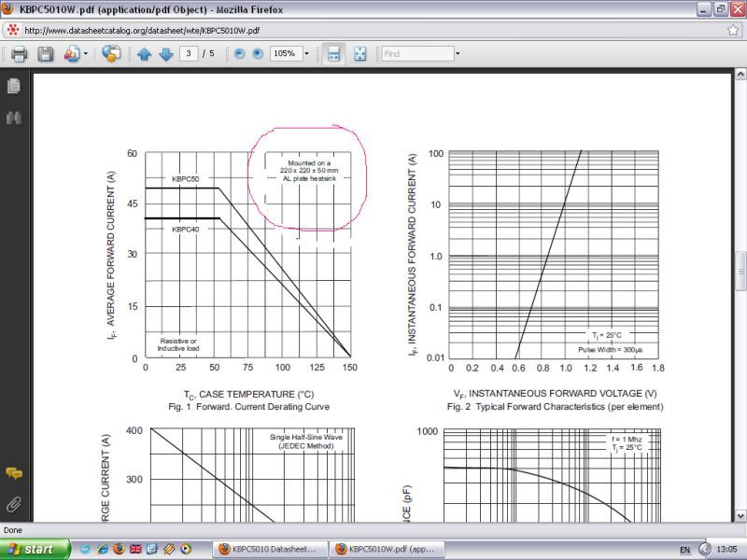747x560 pixels.
Task: Click the datasheetcatalog URL in address bar
Action: click(x=142, y=31)
